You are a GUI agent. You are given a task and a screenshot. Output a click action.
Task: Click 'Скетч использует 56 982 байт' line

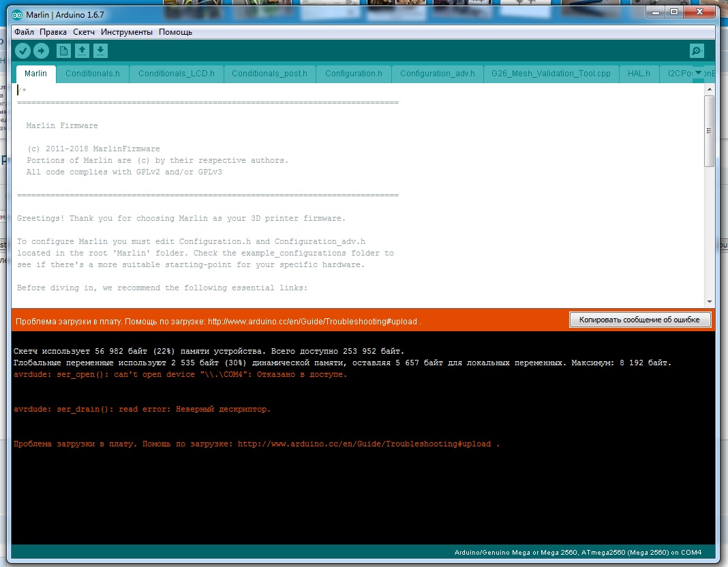click(x=209, y=351)
